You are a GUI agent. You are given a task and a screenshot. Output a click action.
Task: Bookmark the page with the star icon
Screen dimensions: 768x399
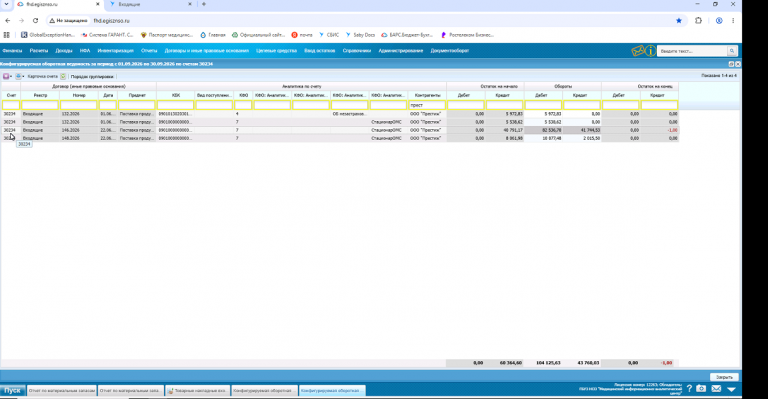coord(679,21)
